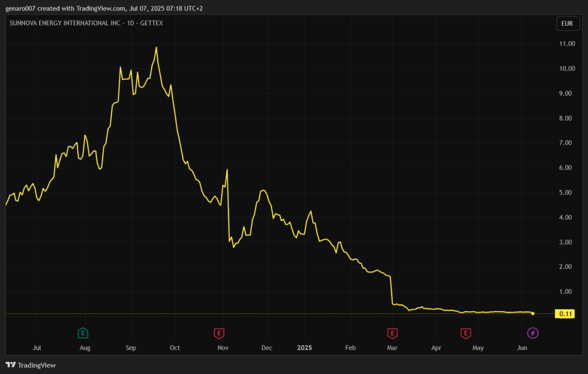The image size is (588, 374).
Task: Click the TradingView wordmark text
Action: [x=37, y=365]
